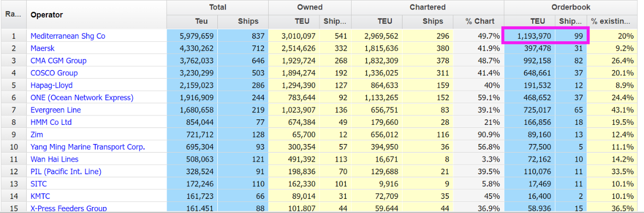
Task: Sort by the Operator column header
Action: (47, 15)
